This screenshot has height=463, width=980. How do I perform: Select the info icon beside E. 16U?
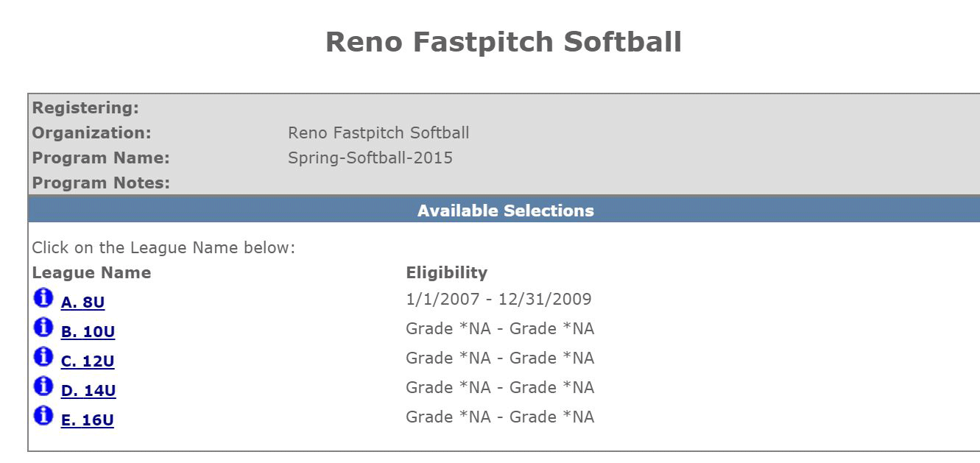coord(43,416)
